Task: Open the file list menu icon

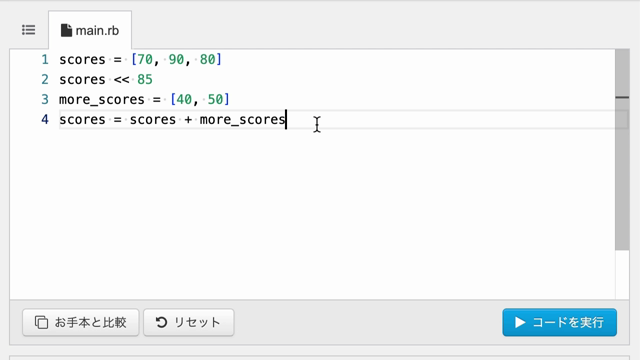Action: [x=29, y=30]
